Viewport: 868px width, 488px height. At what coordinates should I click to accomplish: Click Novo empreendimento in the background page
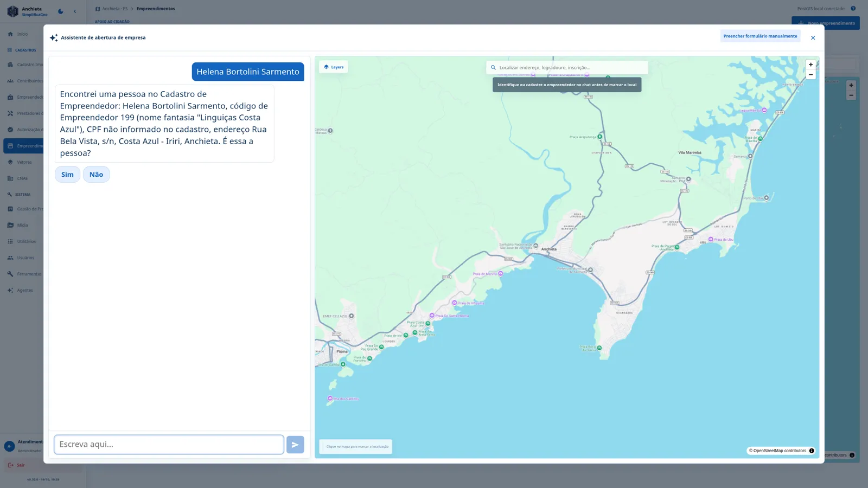(x=826, y=23)
